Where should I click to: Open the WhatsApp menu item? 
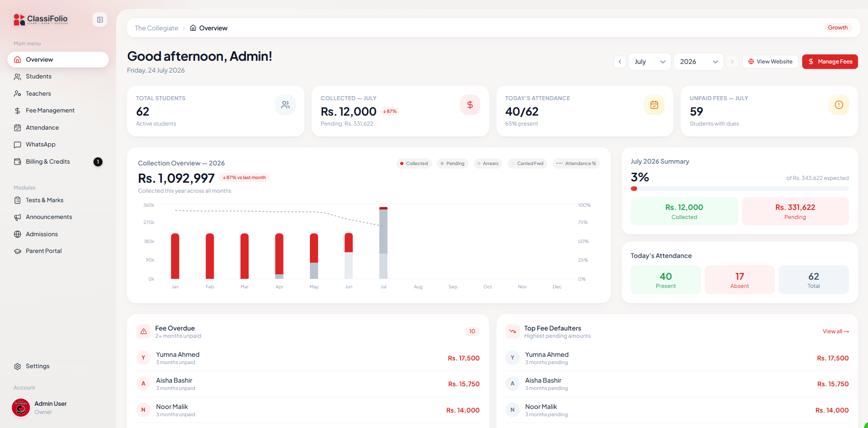(58, 145)
